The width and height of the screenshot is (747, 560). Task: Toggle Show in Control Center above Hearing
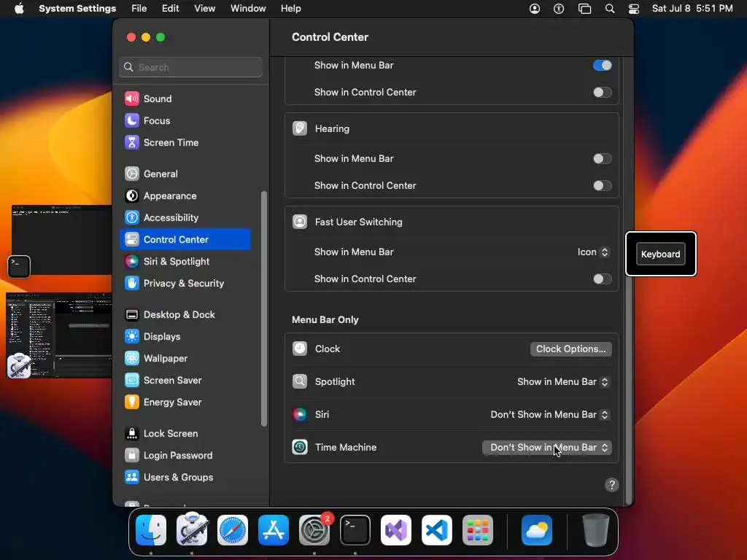pyautogui.click(x=602, y=93)
